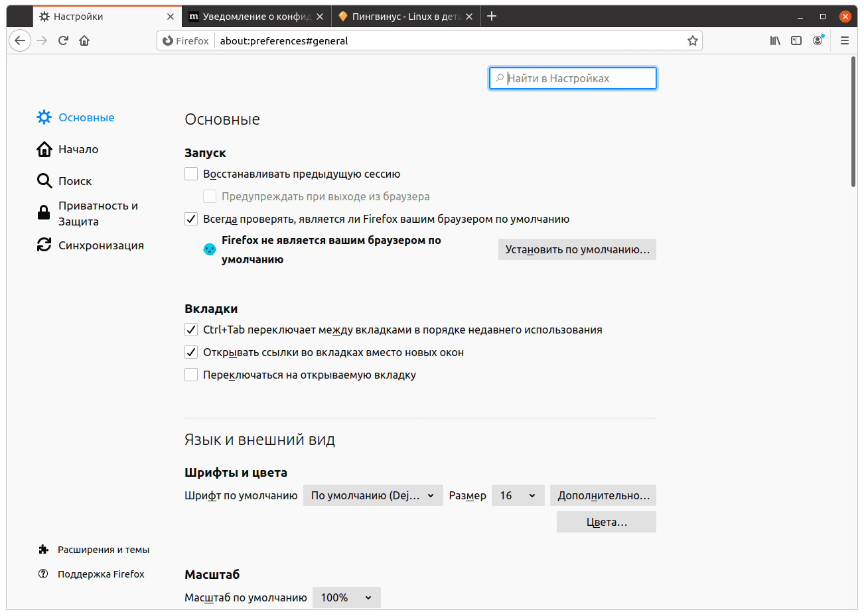
Task: Click Установить по умолчанию button
Action: (577, 249)
